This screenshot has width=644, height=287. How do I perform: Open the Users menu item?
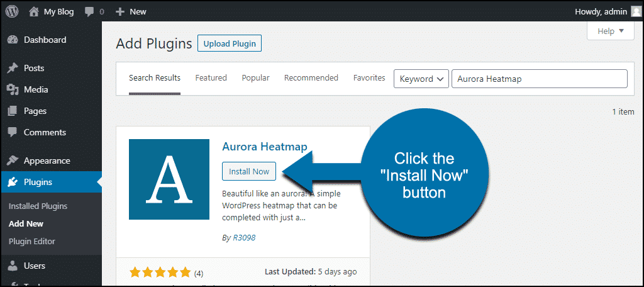click(x=51, y=266)
